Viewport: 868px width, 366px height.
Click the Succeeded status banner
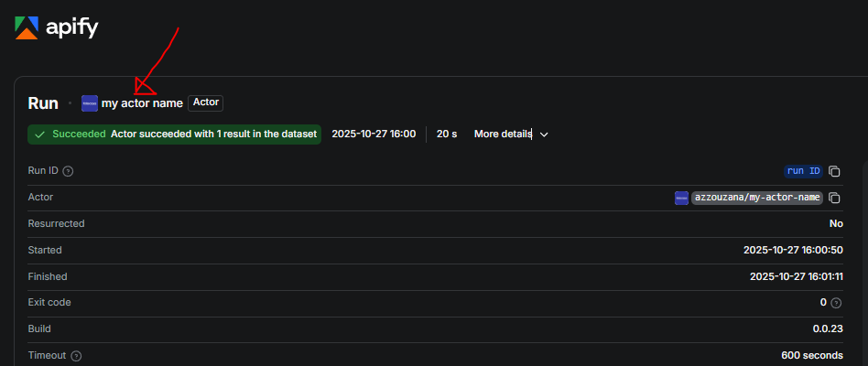174,135
